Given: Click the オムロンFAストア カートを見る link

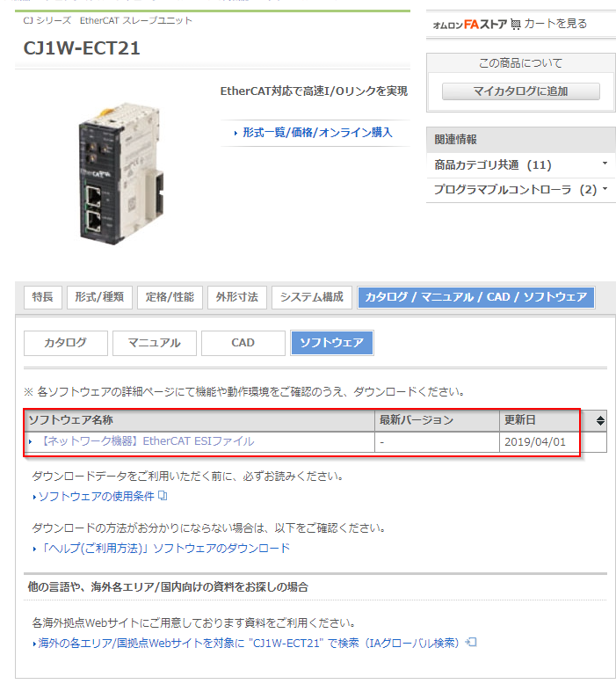Looking at the screenshot, I should point(510,24).
